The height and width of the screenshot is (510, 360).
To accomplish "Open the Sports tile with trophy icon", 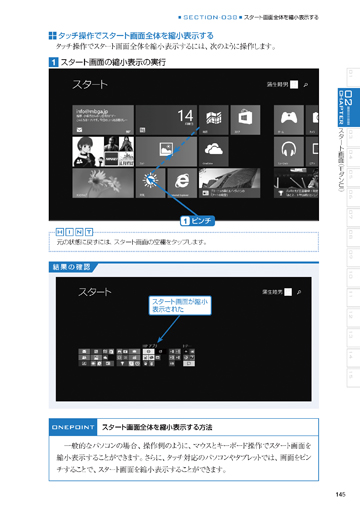I will tap(296, 183).
